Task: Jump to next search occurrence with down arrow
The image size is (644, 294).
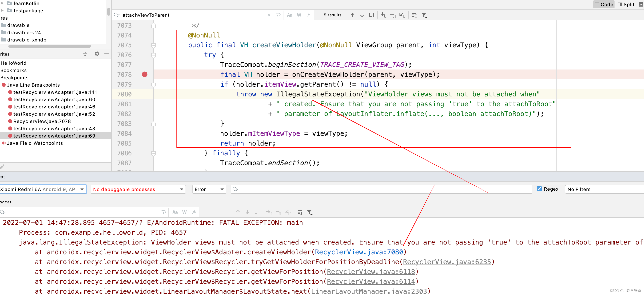Action: [362, 15]
